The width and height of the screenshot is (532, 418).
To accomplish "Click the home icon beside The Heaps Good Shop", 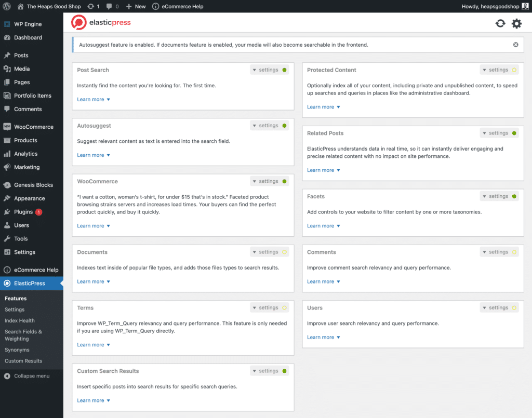I will [21, 6].
